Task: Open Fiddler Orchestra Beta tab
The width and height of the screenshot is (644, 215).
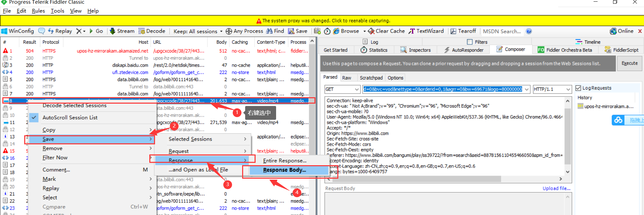Action: 565,50
